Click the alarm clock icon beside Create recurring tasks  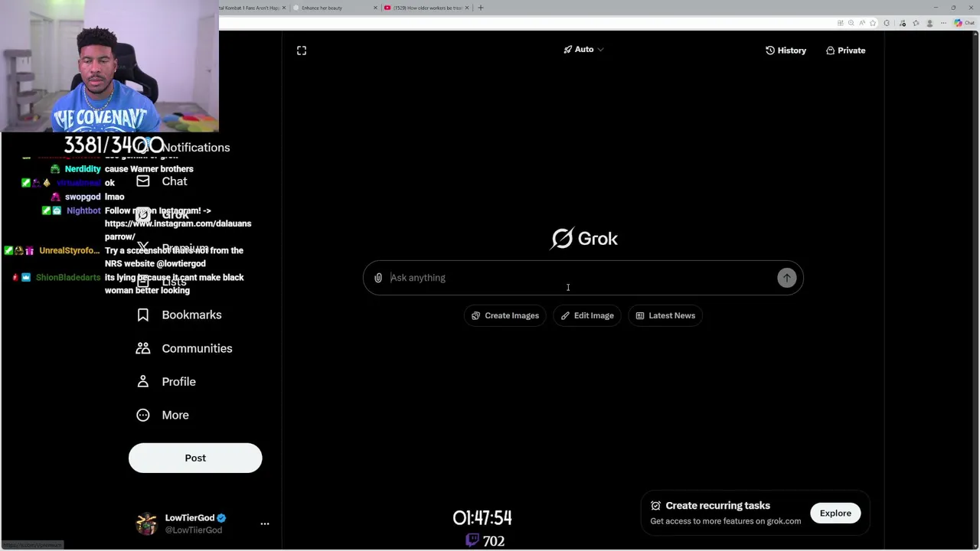[655, 506]
